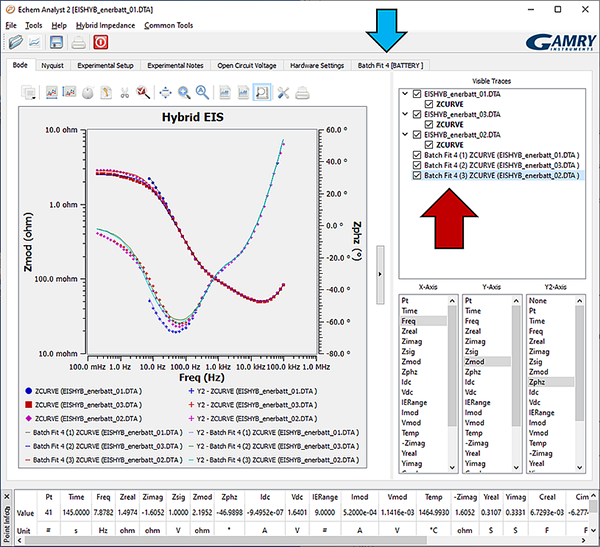The image size is (600, 547).
Task: Toggle the highlighted legend display icon
Action: click(x=262, y=92)
